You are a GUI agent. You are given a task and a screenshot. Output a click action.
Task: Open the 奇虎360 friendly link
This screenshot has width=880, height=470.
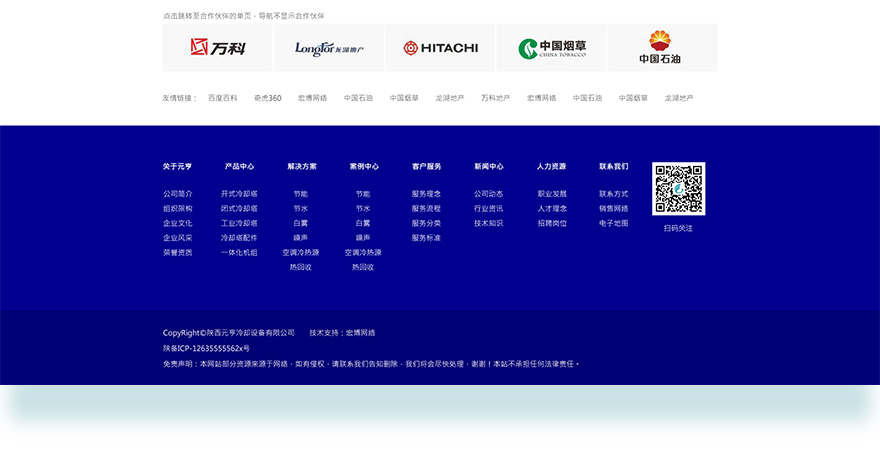[267, 98]
